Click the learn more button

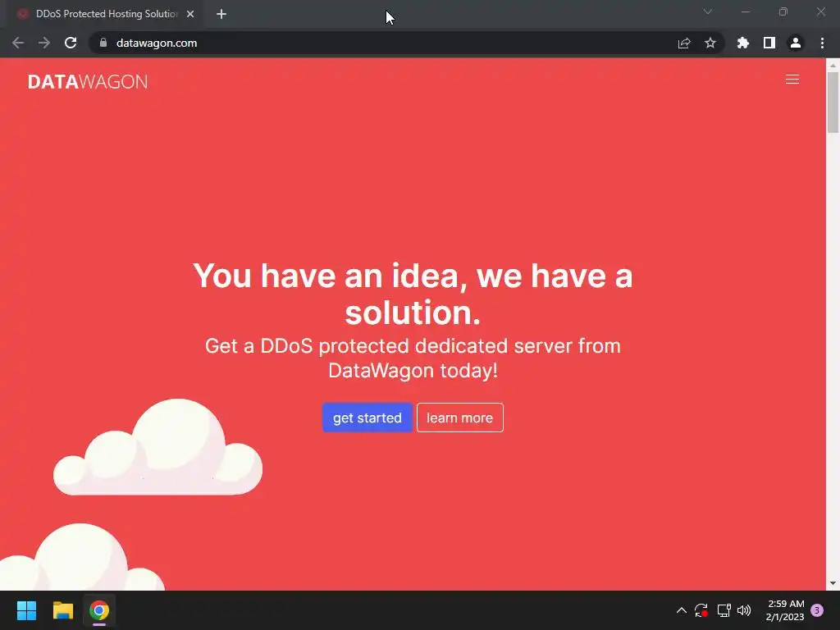(459, 418)
